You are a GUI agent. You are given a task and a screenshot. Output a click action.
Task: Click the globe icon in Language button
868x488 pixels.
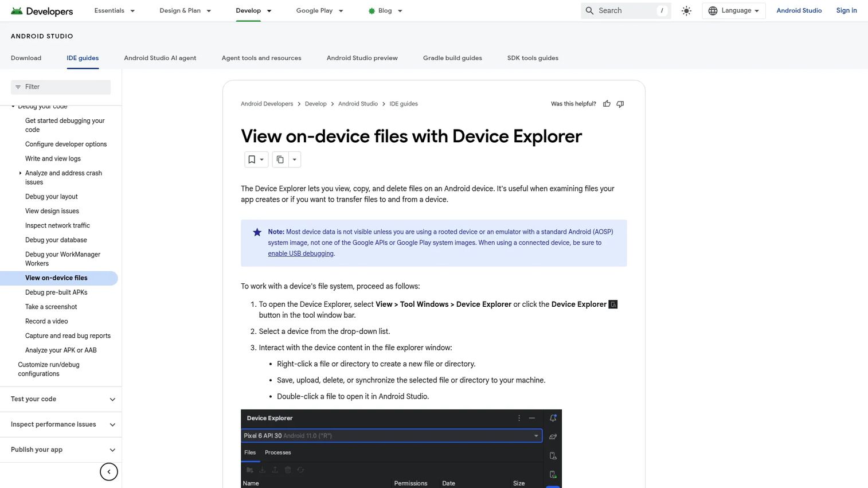(713, 11)
